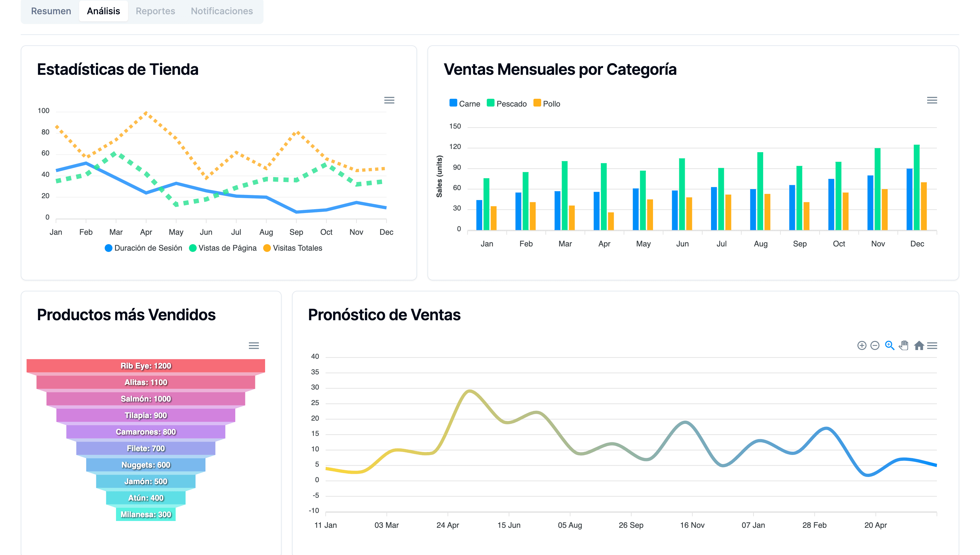Click the Estadísticas de Tienda heading
This screenshot has height=555, width=980.
coord(118,69)
